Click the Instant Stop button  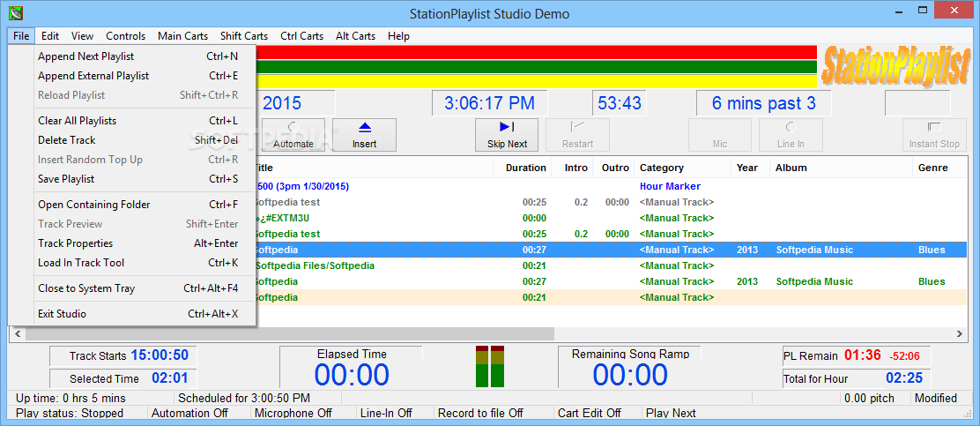pos(934,135)
